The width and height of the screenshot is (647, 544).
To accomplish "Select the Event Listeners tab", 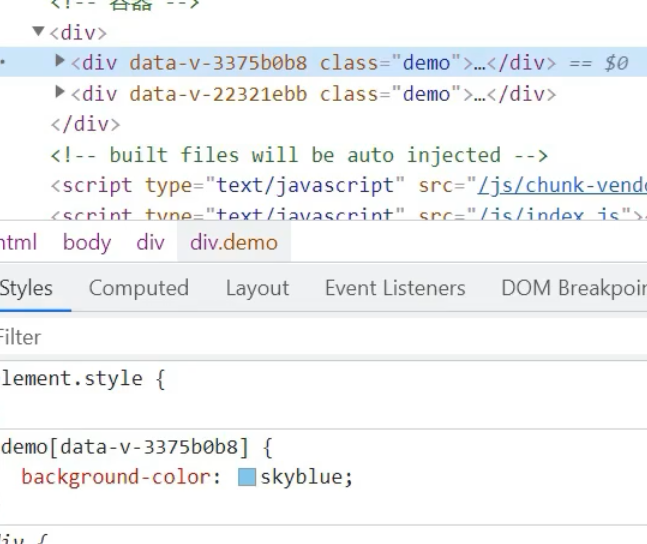I will (395, 288).
